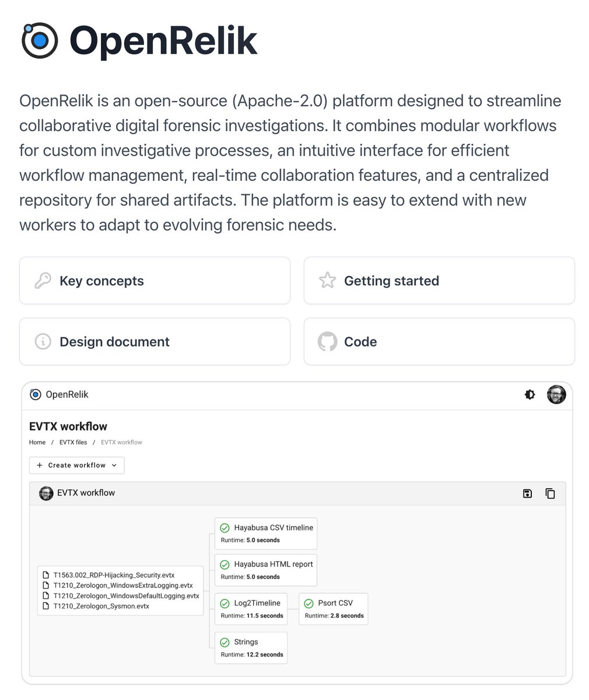
Task: Click the file icon next to Zerologon_WindowsExtraLogging.evtx
Action: [x=46, y=585]
